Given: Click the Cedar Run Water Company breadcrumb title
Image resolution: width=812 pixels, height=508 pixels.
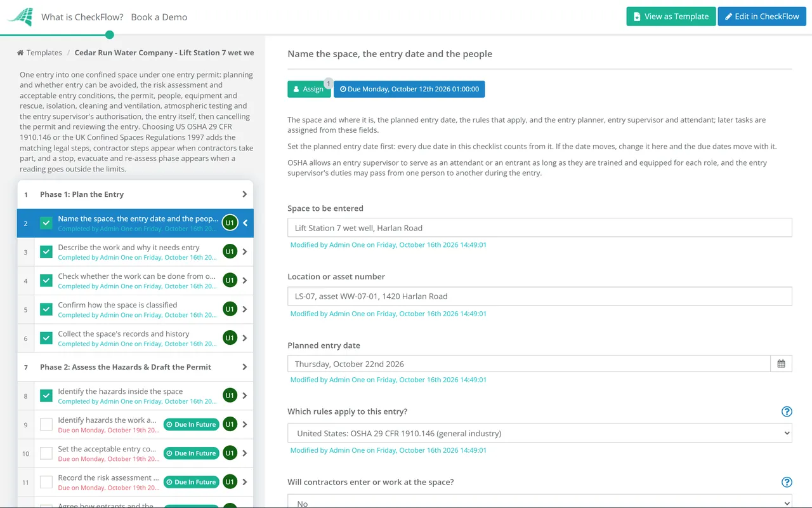Looking at the screenshot, I should [164, 53].
